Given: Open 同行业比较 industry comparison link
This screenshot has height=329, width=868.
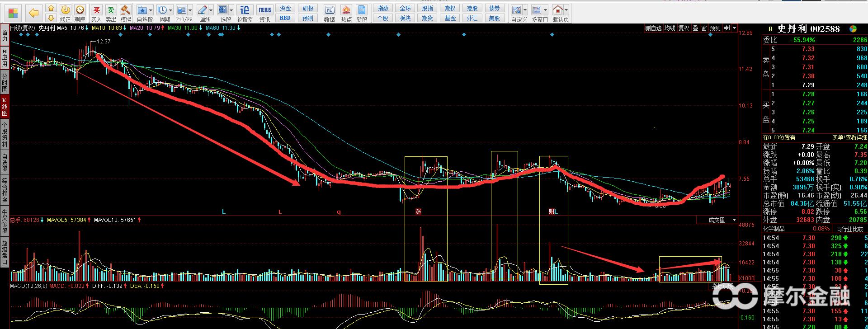Looking at the screenshot, I should [x=849, y=229].
